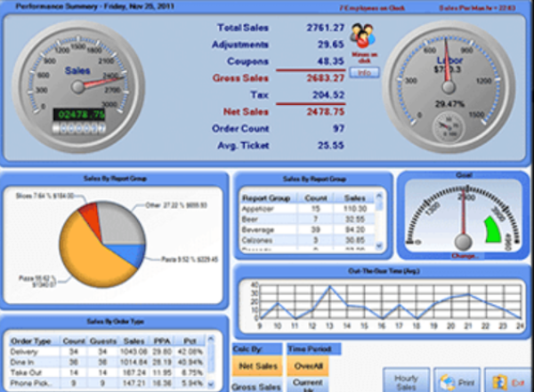Click the red Exit door icon
The image size is (534, 392).
[494, 381]
